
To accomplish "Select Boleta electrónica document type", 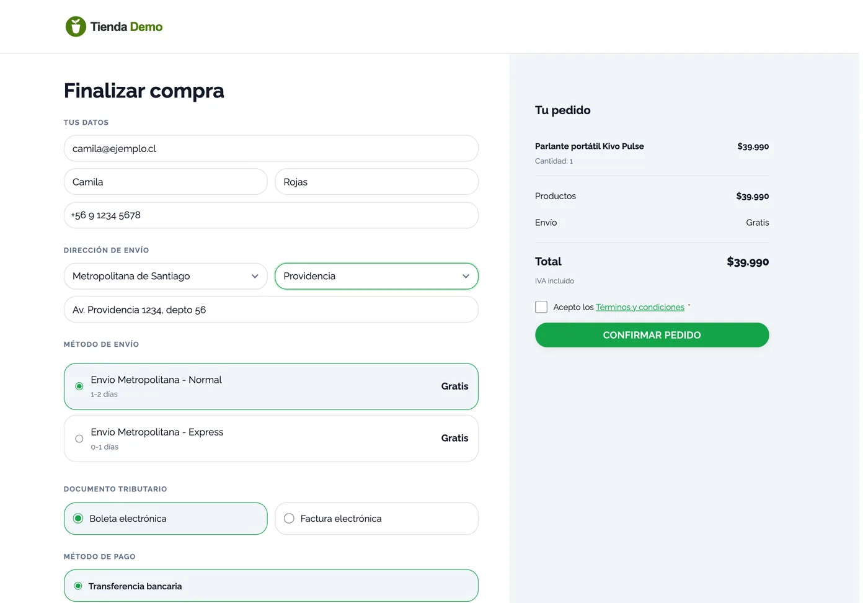I will pyautogui.click(x=166, y=519).
